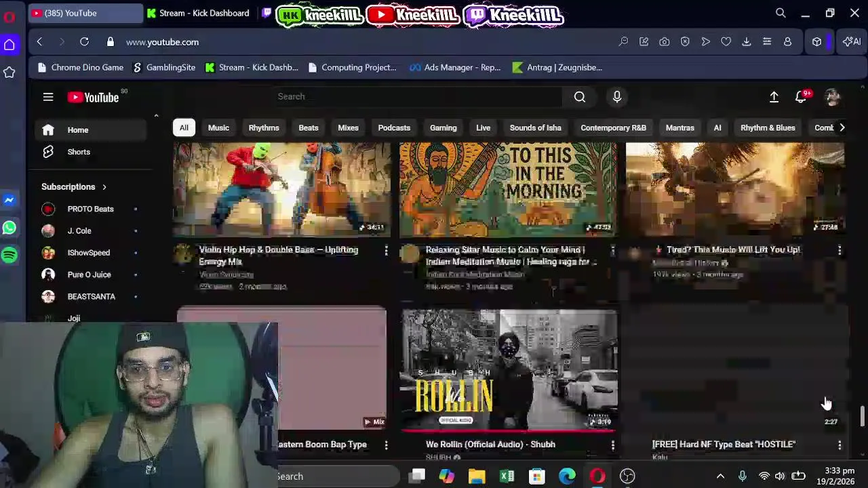Open the Ads Manager bookmark
The width and height of the screenshot is (868, 488).
(x=456, y=67)
